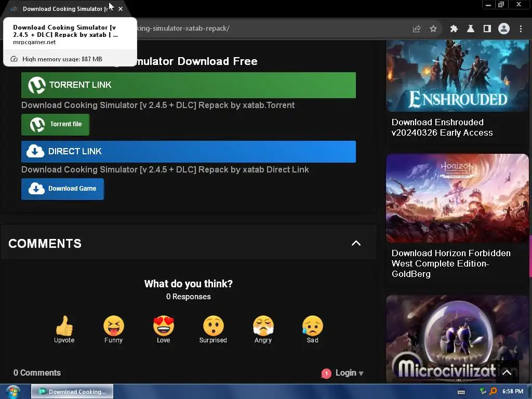Screen dimensions: 532x399
Task: Click the red notification badge beside Login
Action: coord(326,373)
